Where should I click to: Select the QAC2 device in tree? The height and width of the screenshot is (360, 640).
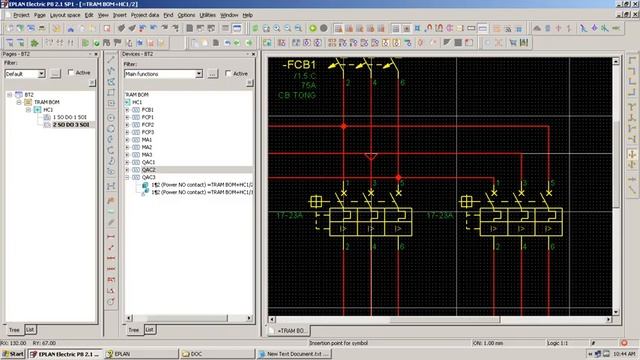pos(149,169)
